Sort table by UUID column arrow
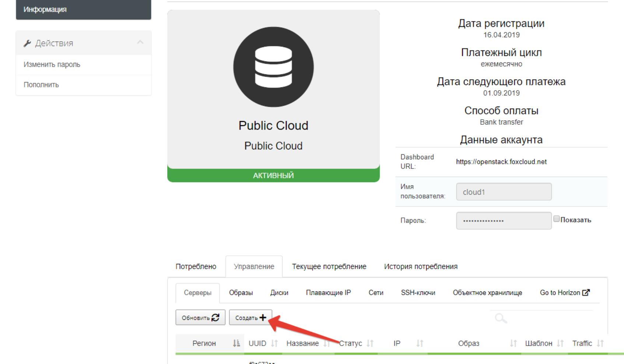Viewport: 624px width, 364px height. click(x=274, y=343)
